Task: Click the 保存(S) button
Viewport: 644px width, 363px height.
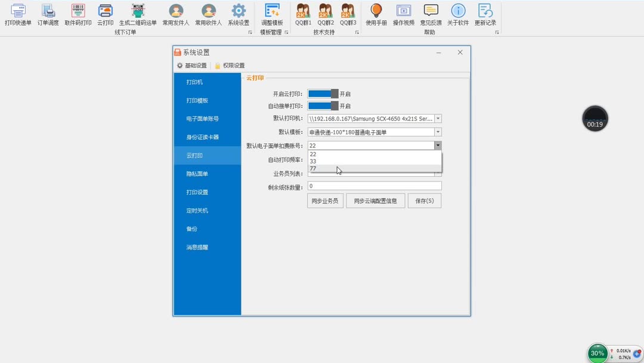Action: [425, 200]
